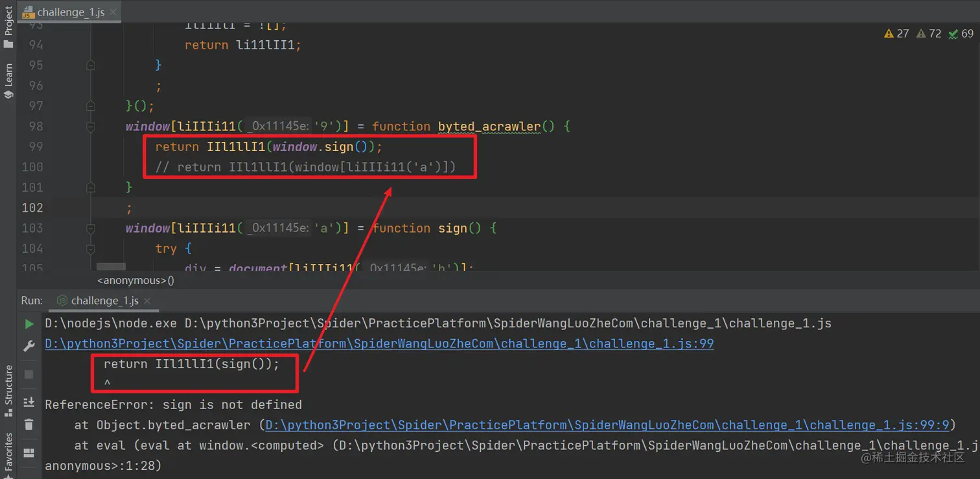Image resolution: width=980 pixels, height=479 pixels.
Task: Click the <anonymous>() breadcrumb
Action: (135, 281)
